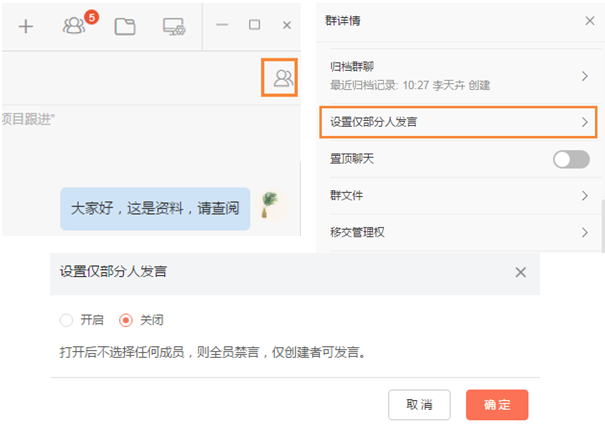Open 归档群聊 menu entry
Viewport: 605px width, 428px height.
(x=459, y=76)
